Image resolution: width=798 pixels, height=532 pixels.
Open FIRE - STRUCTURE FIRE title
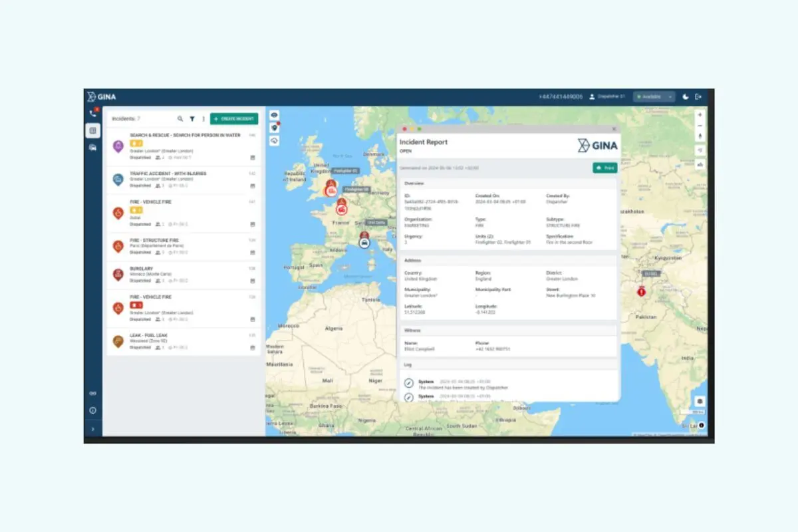coord(154,240)
